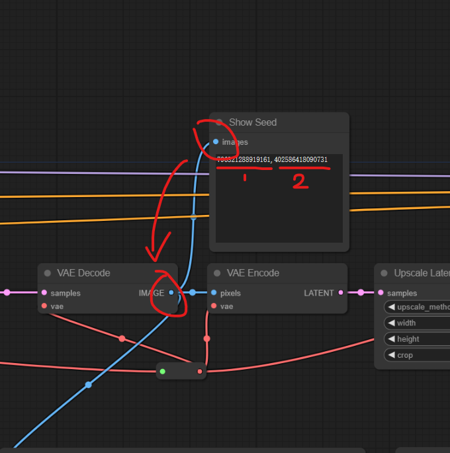Collapse the Show Seed node via its title dot
This screenshot has height=453, width=450.
click(x=219, y=122)
